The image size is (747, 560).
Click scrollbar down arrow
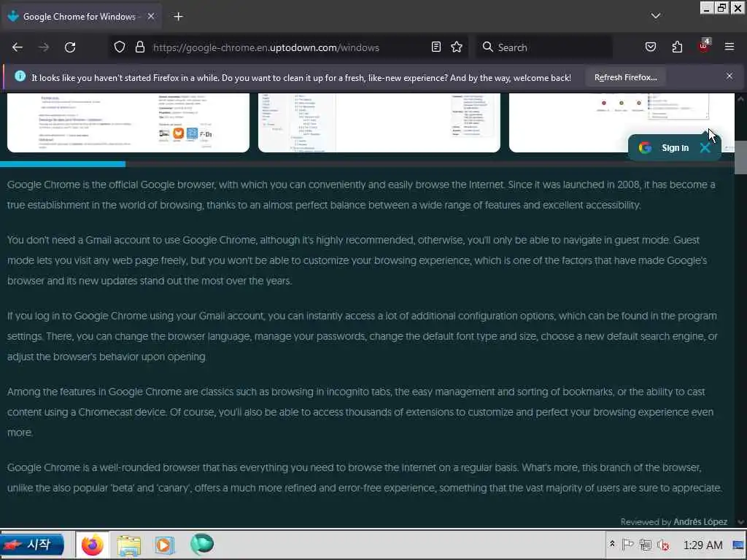[x=740, y=522]
